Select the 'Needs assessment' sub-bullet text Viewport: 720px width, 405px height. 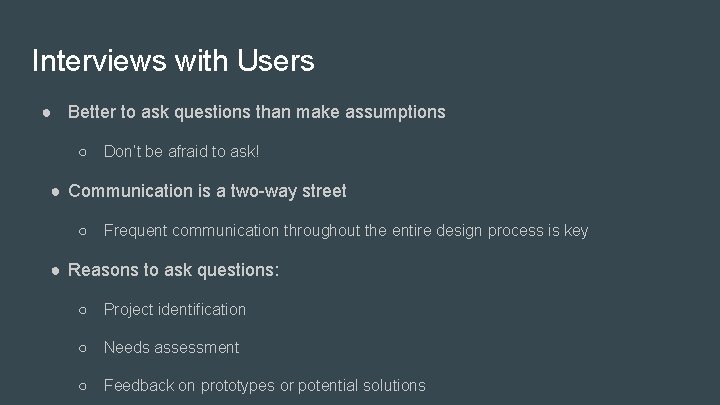point(172,347)
